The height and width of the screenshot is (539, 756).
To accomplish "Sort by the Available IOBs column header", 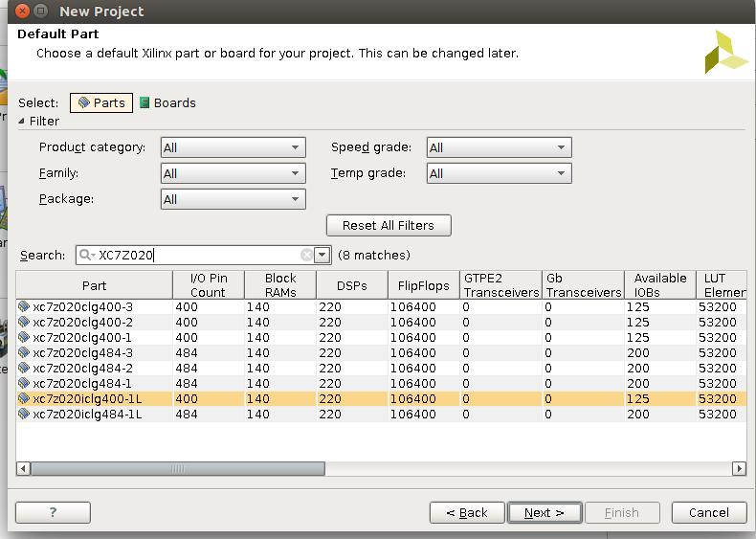I will coord(659,285).
